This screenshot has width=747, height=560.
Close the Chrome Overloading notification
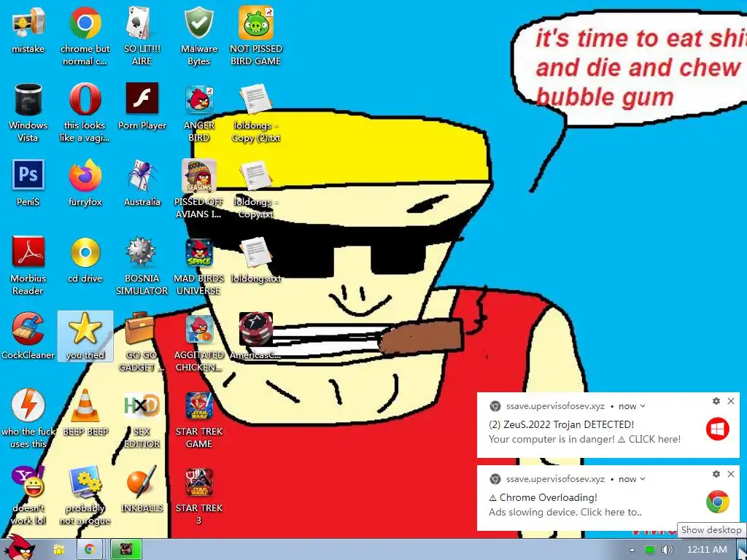point(731,474)
